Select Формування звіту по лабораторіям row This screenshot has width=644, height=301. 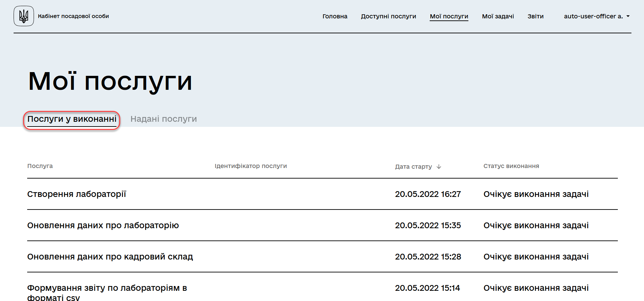coord(322,287)
